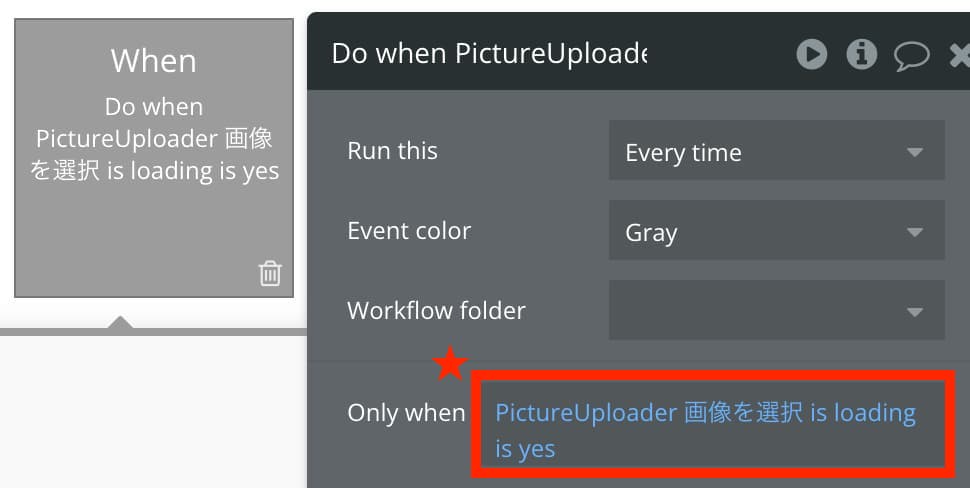
Task: Click the Only when label
Action: click(406, 413)
